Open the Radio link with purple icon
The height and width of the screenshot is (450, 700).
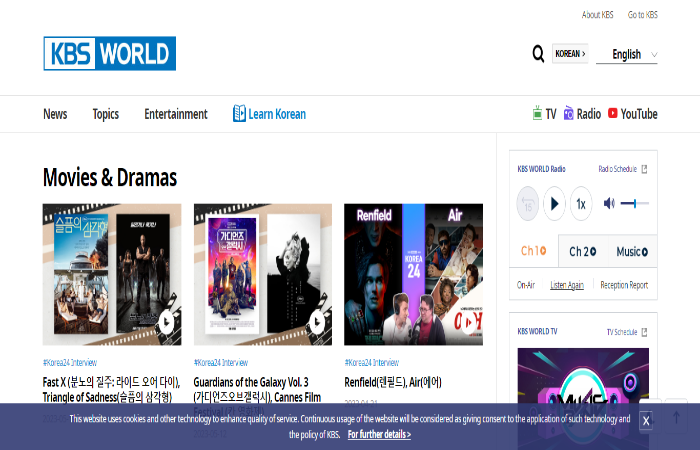(x=582, y=114)
